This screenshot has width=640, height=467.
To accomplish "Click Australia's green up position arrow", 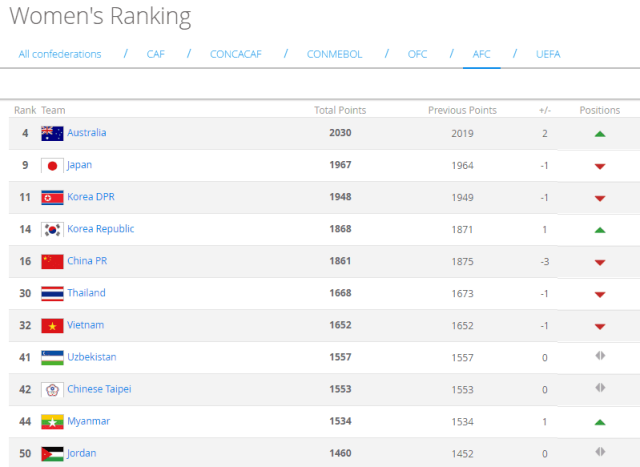I will (x=600, y=134).
